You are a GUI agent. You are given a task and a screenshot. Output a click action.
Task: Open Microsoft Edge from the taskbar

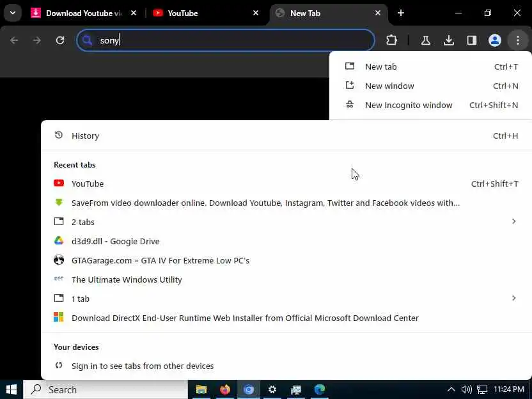(x=320, y=389)
